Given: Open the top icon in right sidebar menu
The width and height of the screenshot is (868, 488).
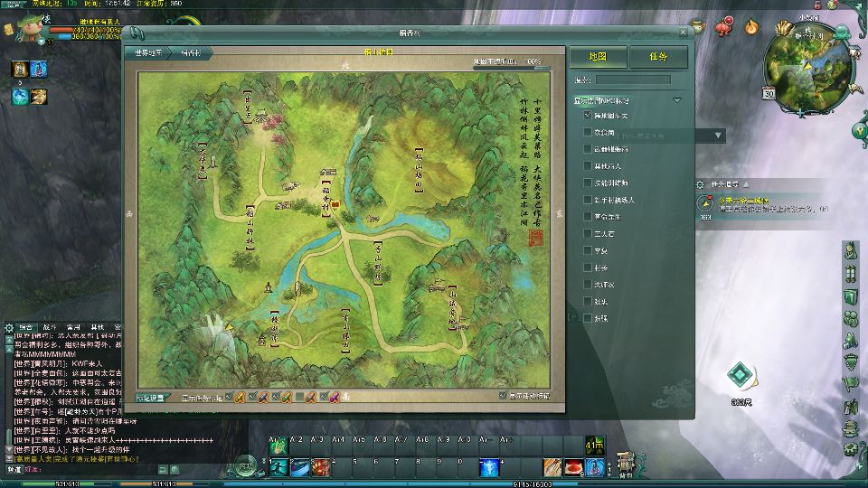Looking at the screenshot, I should tap(851, 250).
